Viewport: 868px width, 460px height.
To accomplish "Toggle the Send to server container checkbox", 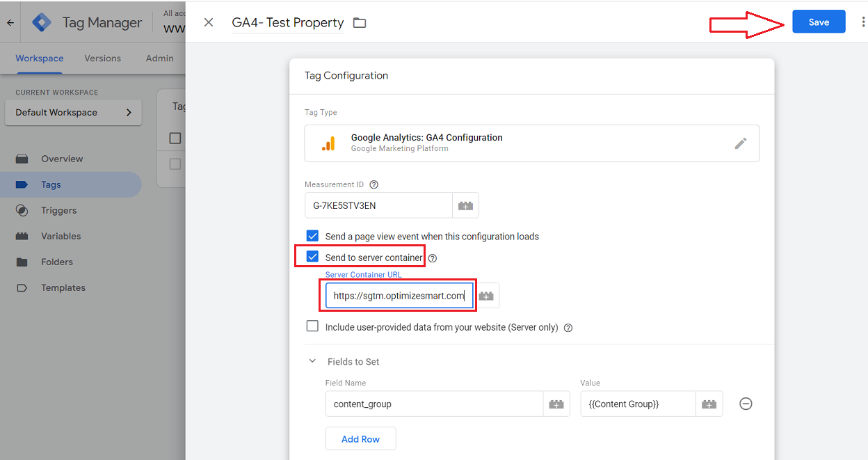I will 313,257.
